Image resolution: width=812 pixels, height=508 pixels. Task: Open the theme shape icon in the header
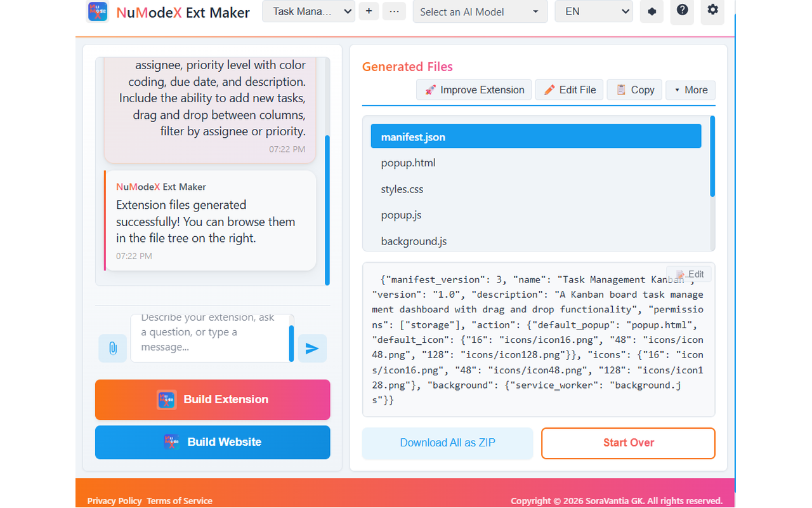point(652,12)
